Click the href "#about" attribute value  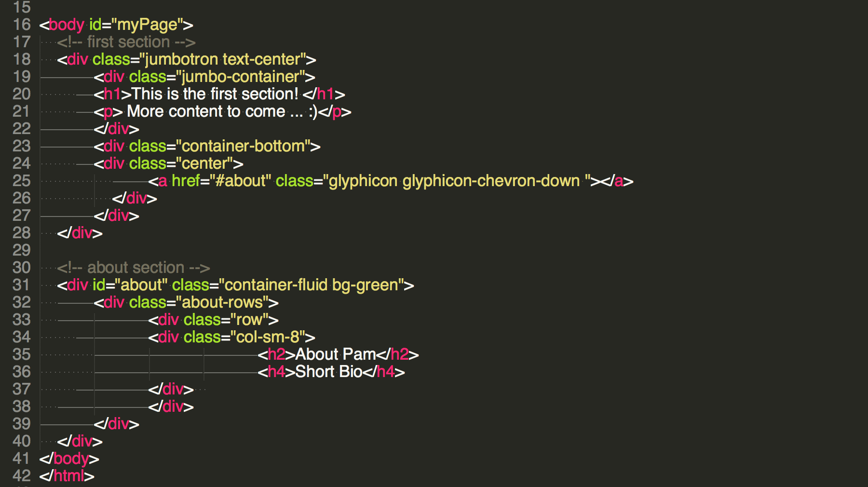[241, 181]
